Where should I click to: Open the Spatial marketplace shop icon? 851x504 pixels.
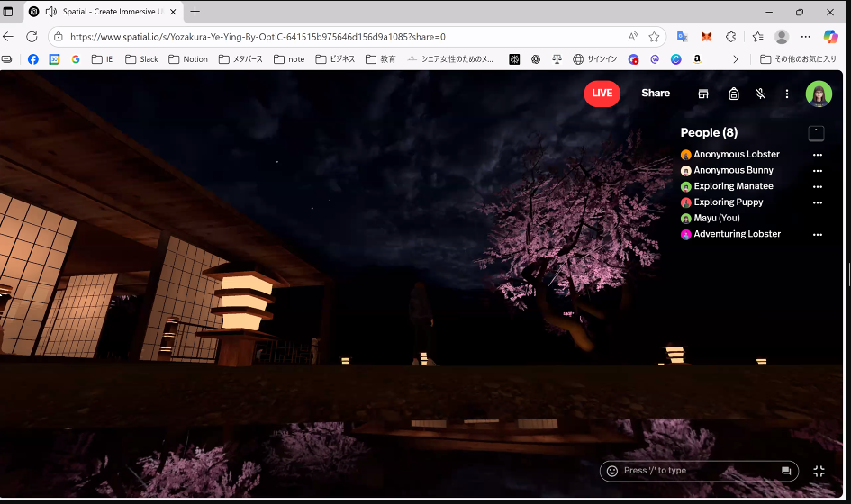pyautogui.click(x=703, y=94)
